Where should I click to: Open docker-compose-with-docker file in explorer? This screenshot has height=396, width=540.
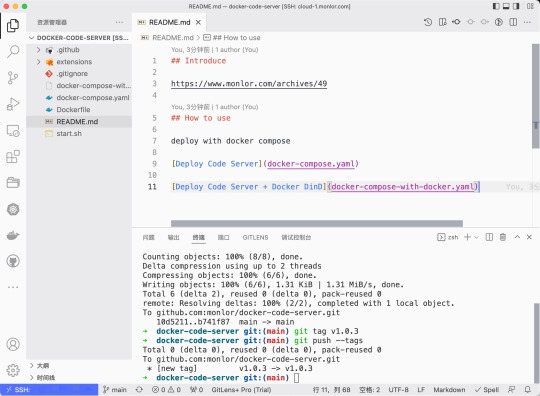point(79,86)
